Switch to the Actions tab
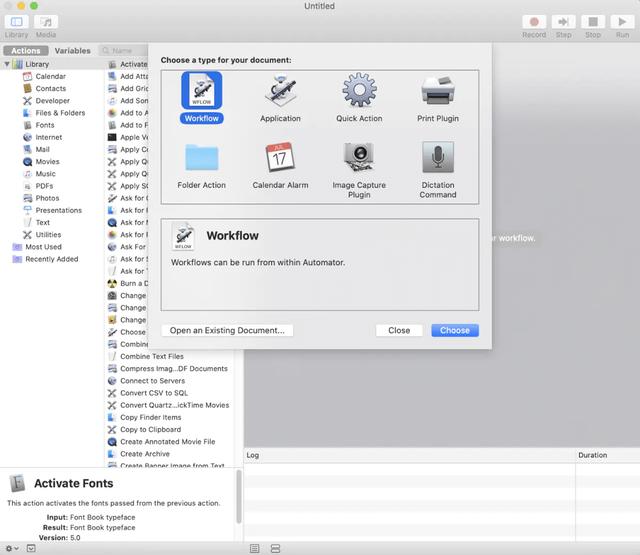 tap(26, 51)
